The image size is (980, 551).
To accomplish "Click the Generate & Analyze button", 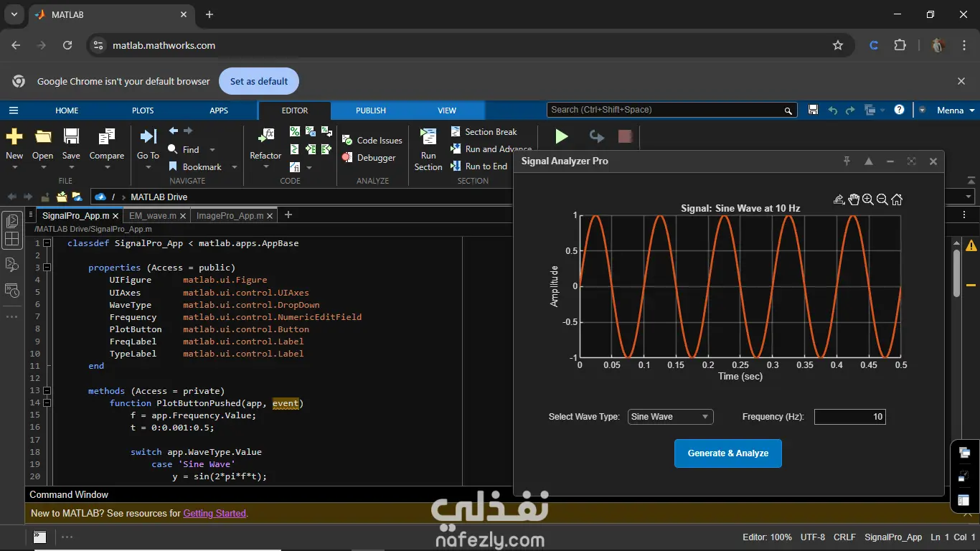I will 728,453.
